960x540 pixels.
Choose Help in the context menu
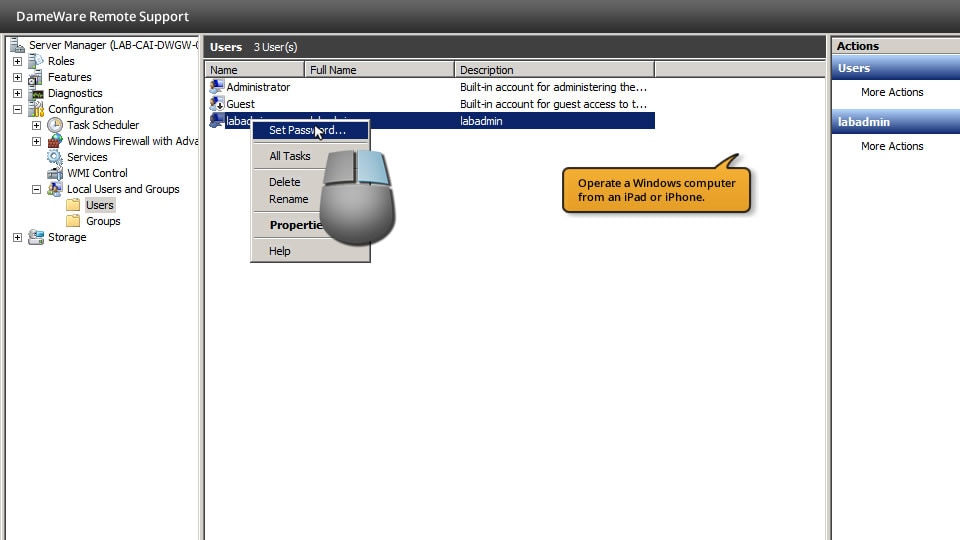tap(310, 251)
